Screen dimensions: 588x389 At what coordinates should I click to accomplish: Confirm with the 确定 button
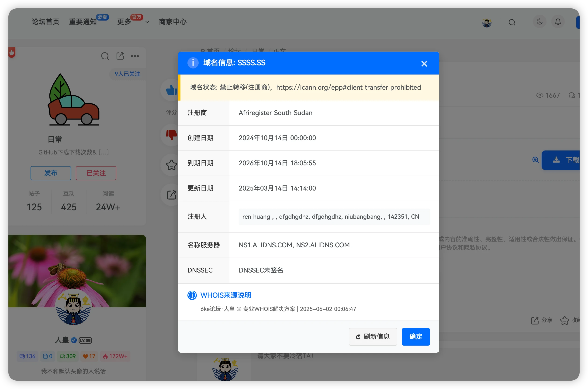point(416,337)
